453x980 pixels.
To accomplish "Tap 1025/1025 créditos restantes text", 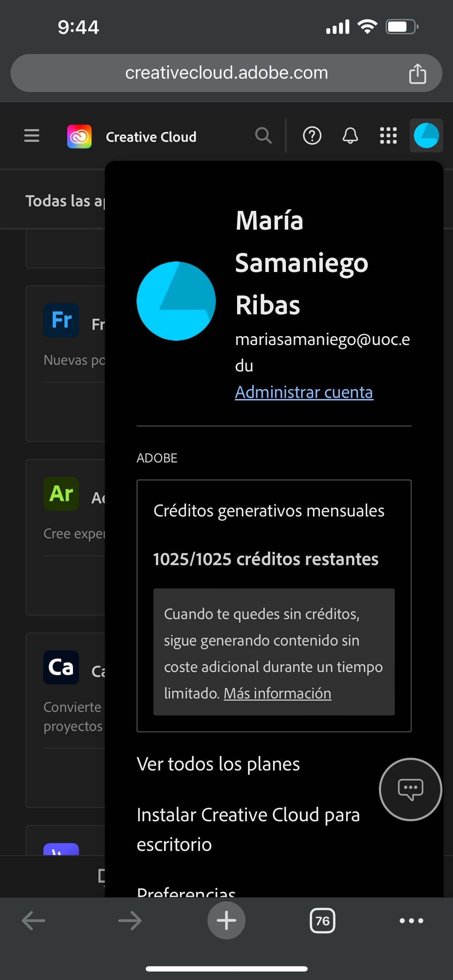I will [266, 559].
